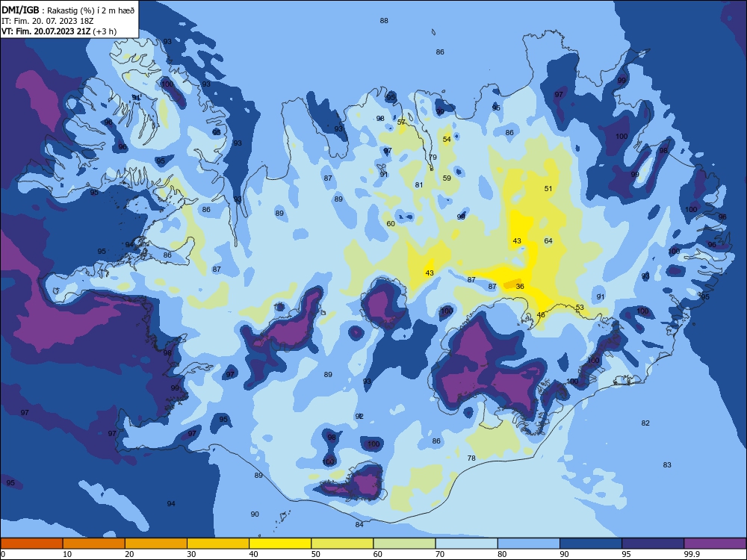Click the humidity value 59
Image resolution: width=747 pixels, height=560 pixels.
pos(447,178)
